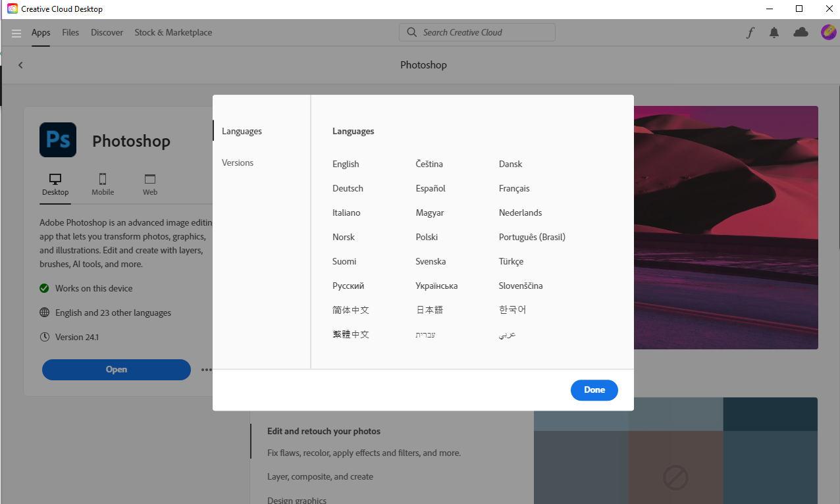Click the blue Open button
This screenshot has width=840, height=504.
[117, 370]
